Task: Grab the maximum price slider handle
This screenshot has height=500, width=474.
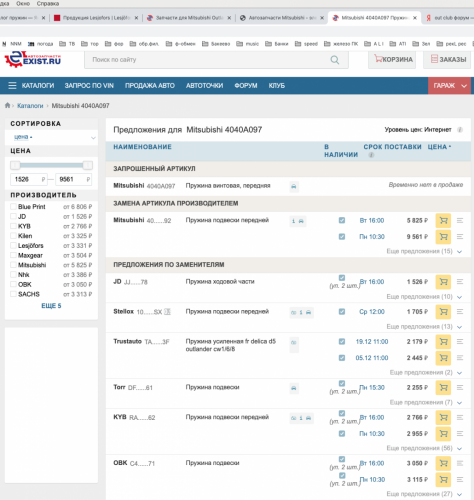Action: (88, 165)
